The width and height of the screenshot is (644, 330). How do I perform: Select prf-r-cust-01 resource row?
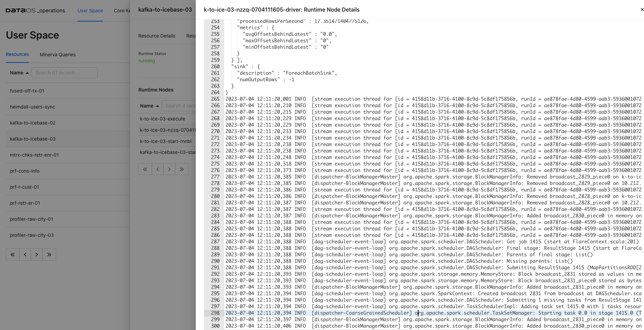(x=68, y=187)
